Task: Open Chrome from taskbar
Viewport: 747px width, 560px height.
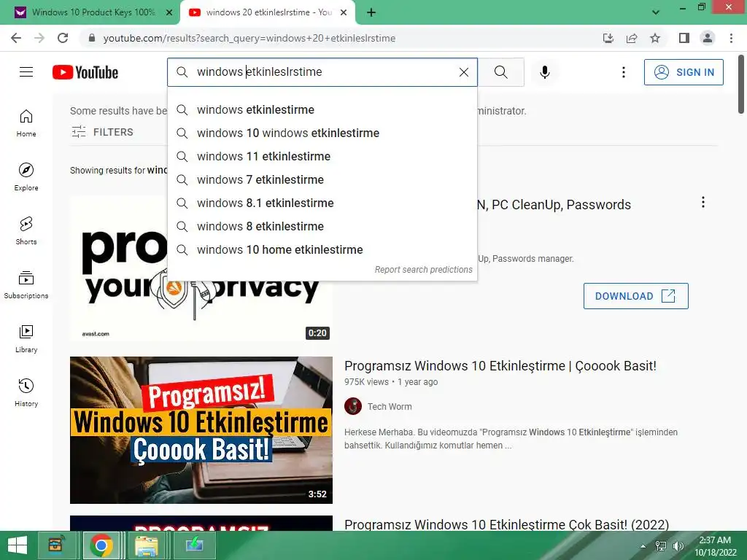Action: [101, 545]
